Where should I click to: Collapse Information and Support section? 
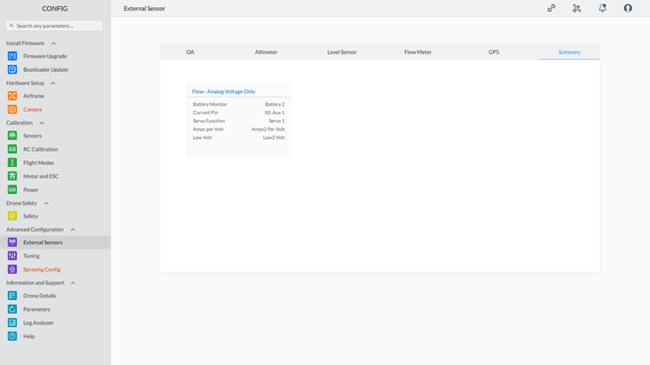(x=73, y=283)
